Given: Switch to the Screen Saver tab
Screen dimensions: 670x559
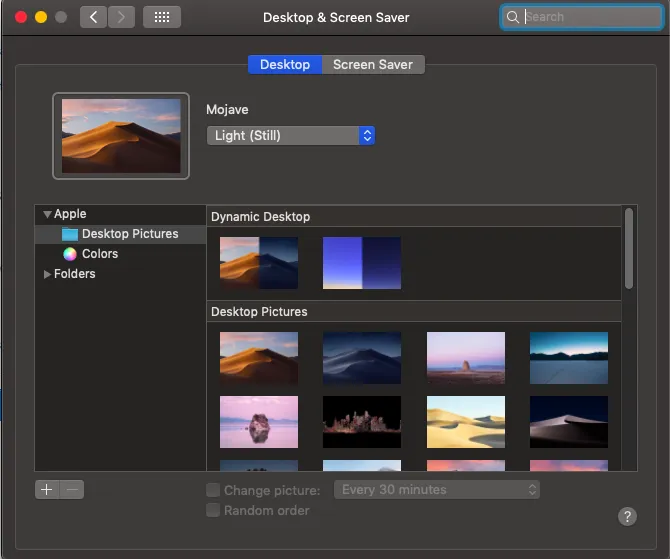Looking at the screenshot, I should click(x=373, y=65).
